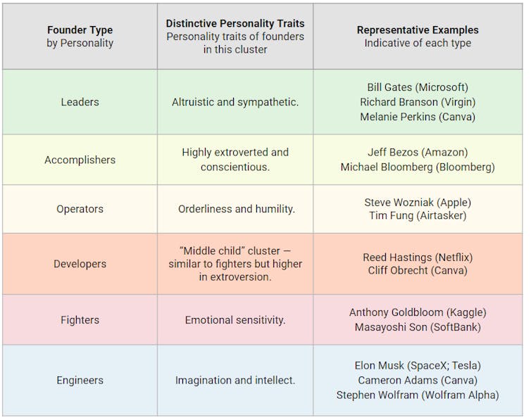Click the "Imagination and intellect." trait cell

[235, 381]
